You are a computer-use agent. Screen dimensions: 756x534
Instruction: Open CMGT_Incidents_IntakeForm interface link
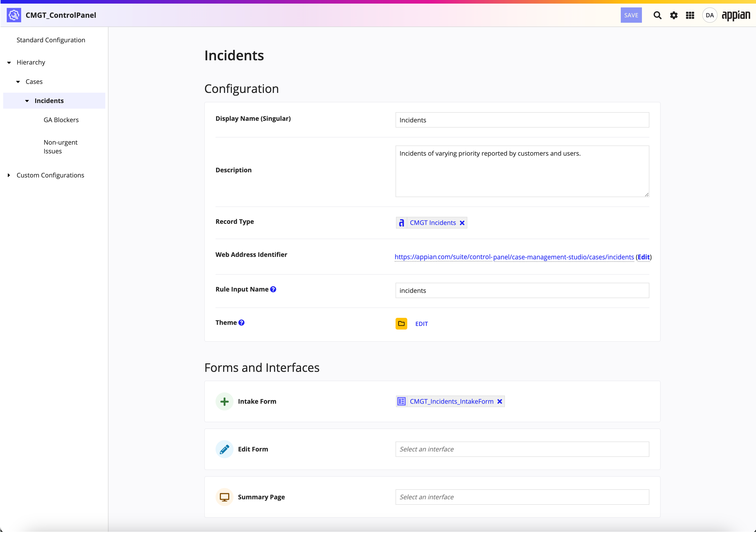[451, 402]
